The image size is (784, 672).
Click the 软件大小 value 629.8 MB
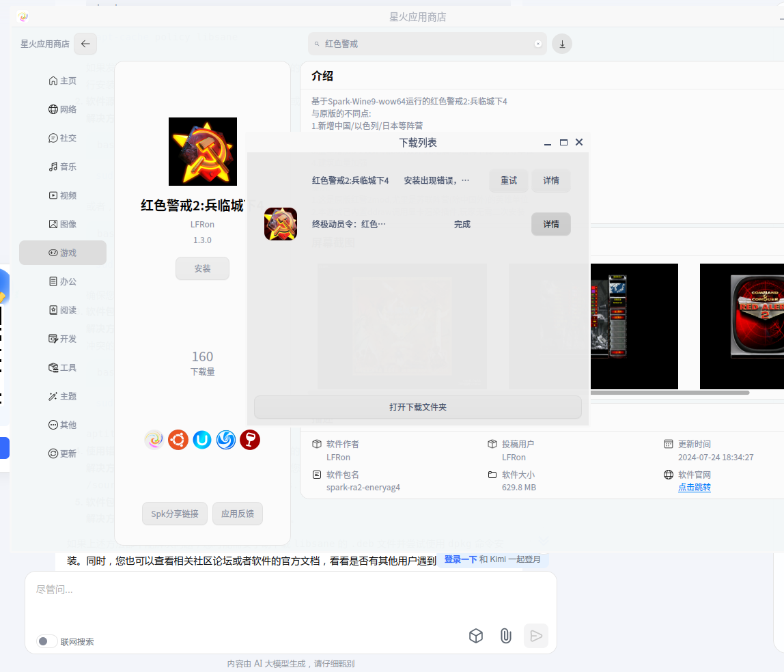[519, 488]
